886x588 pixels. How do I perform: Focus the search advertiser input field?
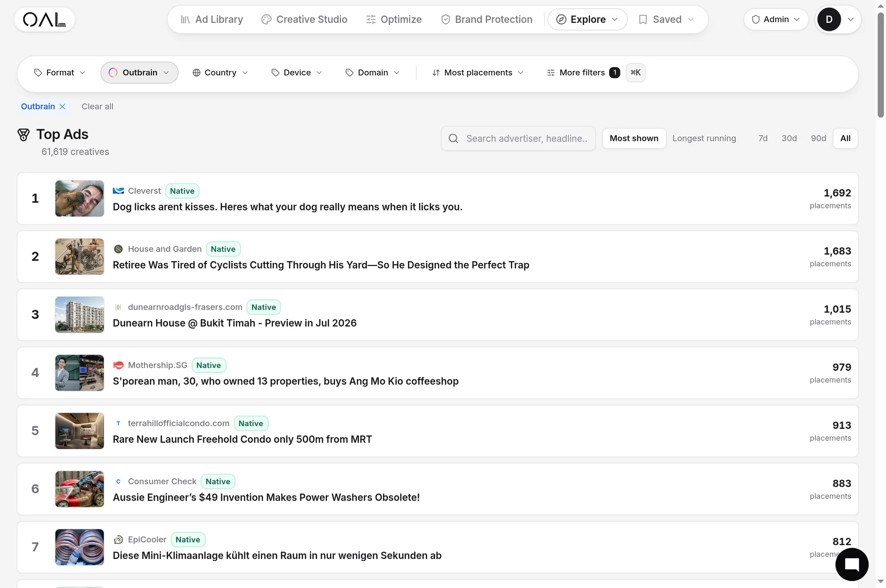[518, 138]
